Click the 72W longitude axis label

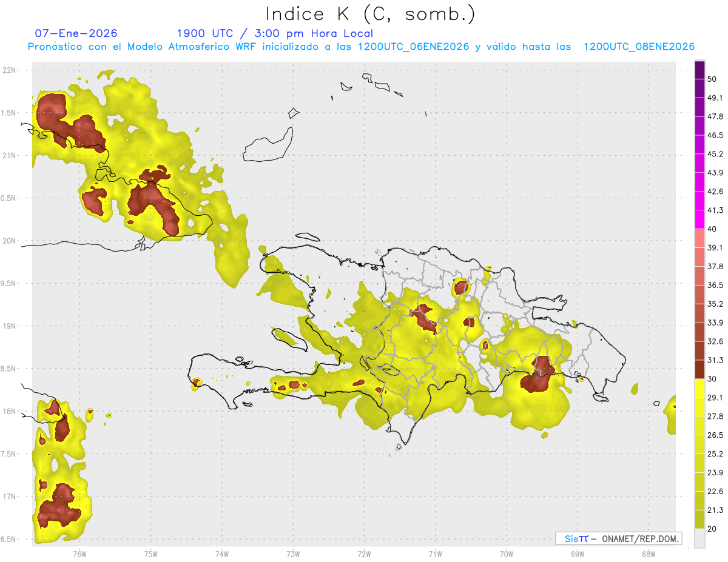pos(364,554)
